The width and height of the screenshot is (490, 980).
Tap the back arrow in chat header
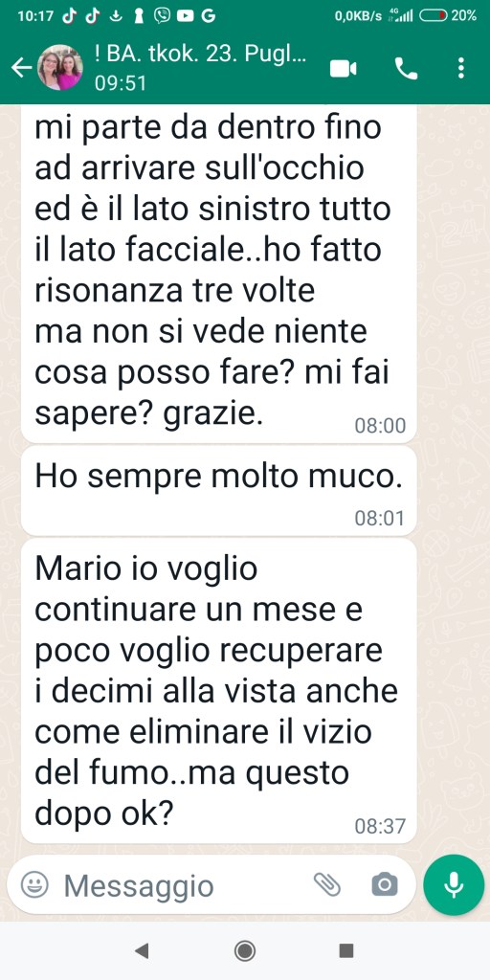pos(21,68)
